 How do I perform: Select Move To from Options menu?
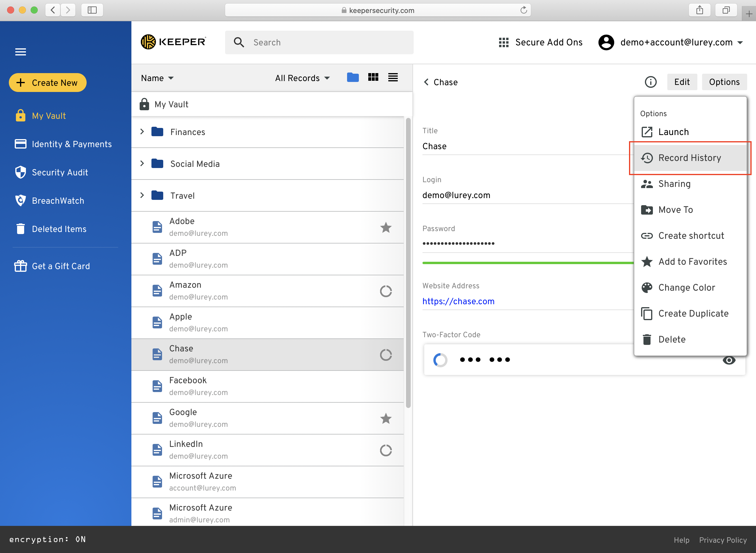pos(690,210)
